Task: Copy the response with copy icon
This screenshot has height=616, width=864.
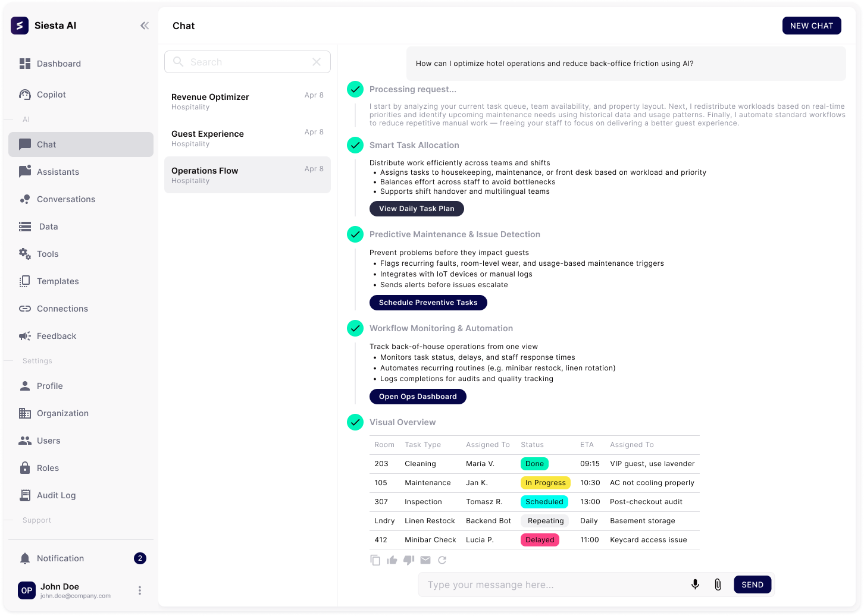Action: click(375, 560)
